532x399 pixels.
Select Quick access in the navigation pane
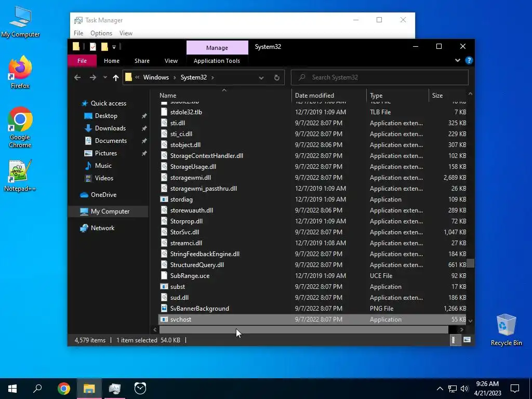[109, 103]
